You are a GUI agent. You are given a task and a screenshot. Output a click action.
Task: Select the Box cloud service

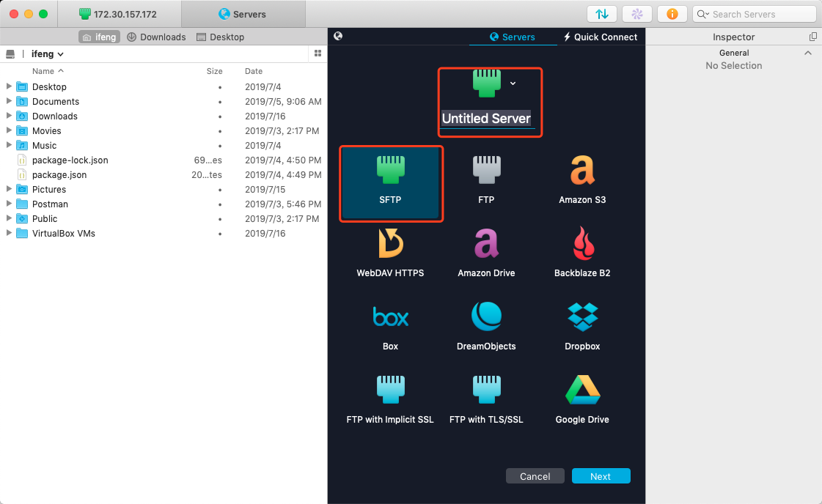pos(391,327)
